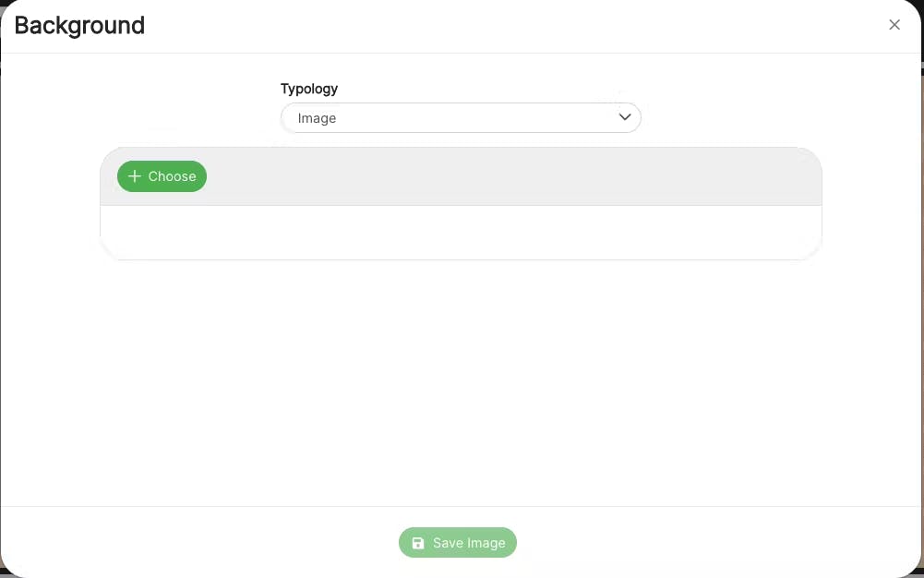Click the 'Choose' text label
The width and height of the screenshot is (924, 578).
coord(173,176)
